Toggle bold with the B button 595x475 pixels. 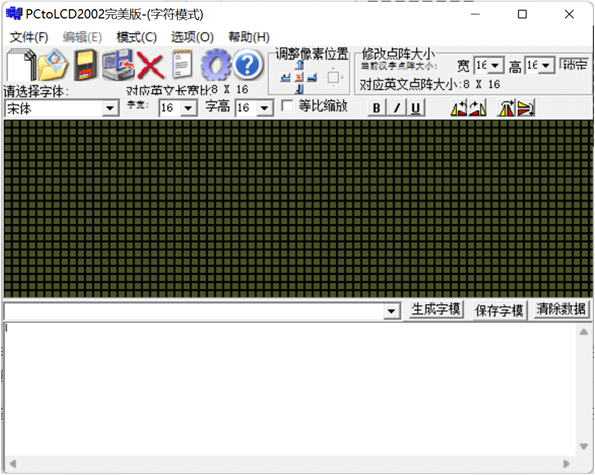click(x=376, y=108)
